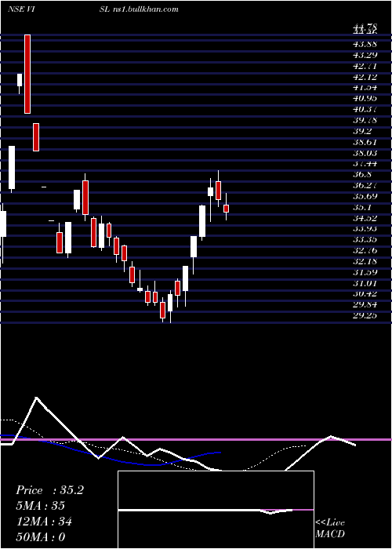Viewport: 392px width, 549px height.
Task: Click the 35.1 price axis label
Action: [x=362, y=207]
